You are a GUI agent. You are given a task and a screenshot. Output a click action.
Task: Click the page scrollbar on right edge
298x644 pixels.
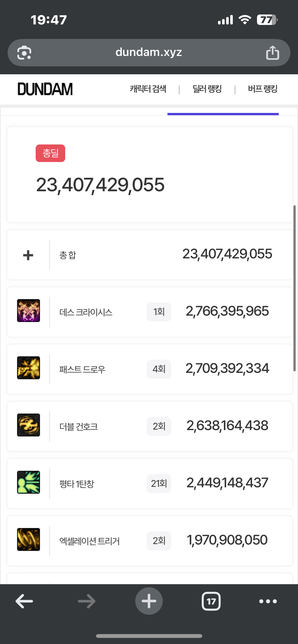(x=294, y=287)
